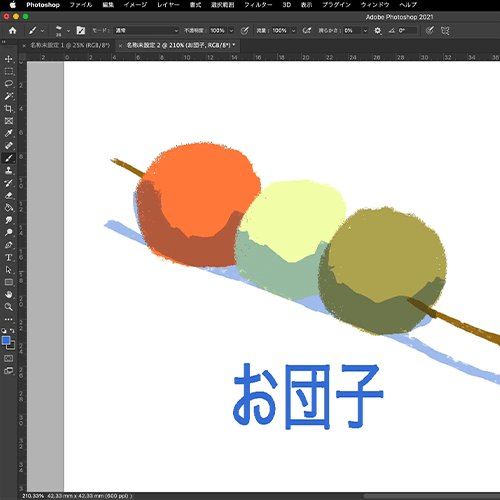Select the Move tool
The width and height of the screenshot is (500, 500).
pyautogui.click(x=9, y=59)
